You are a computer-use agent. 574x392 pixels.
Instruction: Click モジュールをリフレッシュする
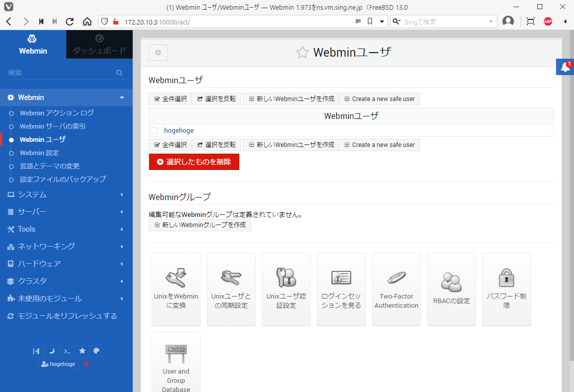(66, 316)
